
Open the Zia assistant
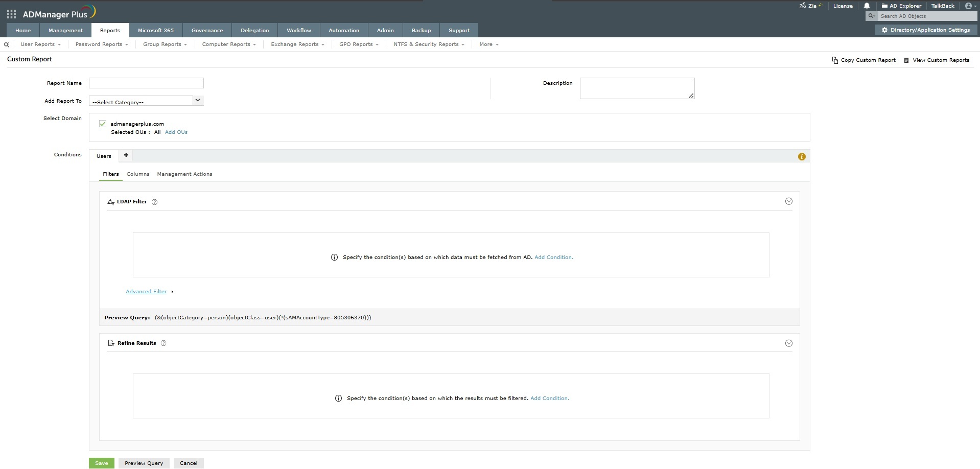(x=811, y=6)
